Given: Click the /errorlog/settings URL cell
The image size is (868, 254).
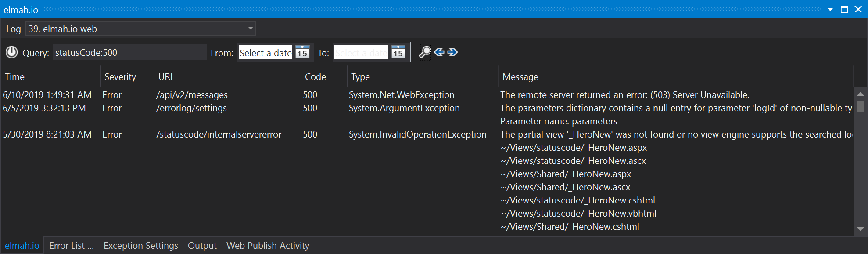Looking at the screenshot, I should coord(191,108).
